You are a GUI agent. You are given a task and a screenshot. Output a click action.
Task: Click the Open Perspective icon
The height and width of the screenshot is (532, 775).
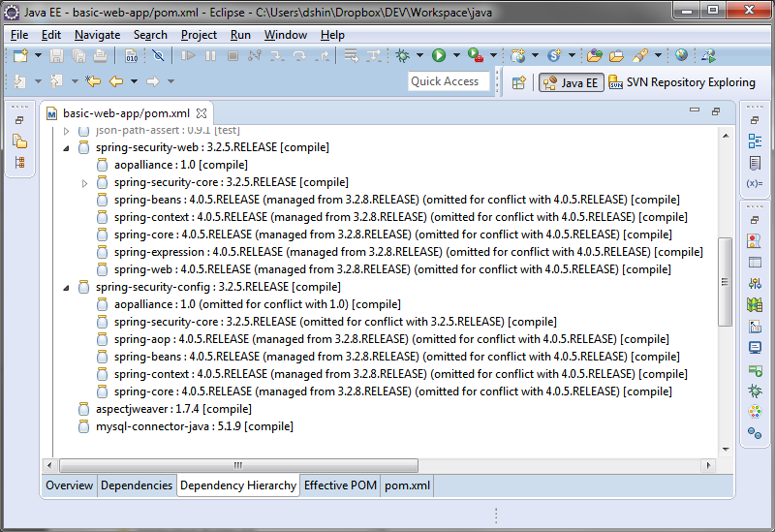coord(518,82)
